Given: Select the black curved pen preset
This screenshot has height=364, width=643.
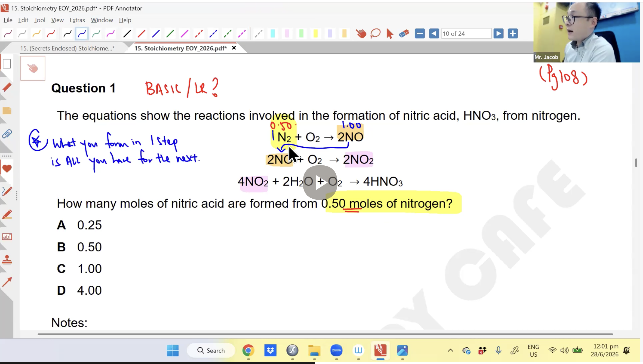Looking at the screenshot, I should pos(67,34).
